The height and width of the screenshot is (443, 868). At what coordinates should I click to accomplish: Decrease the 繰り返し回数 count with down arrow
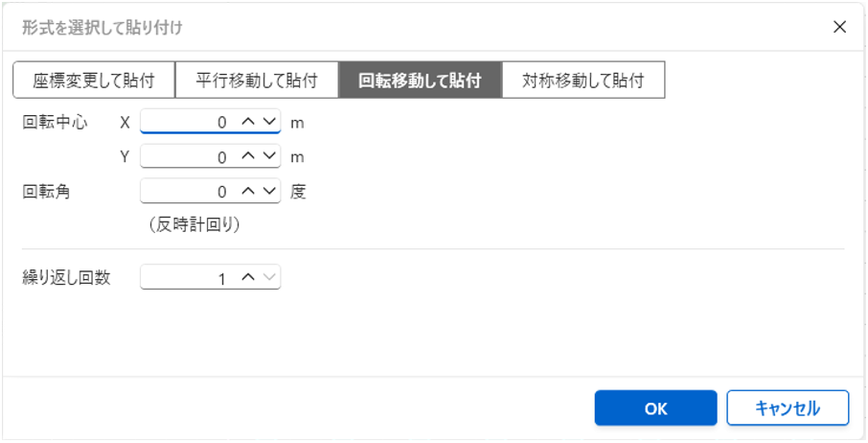click(269, 278)
